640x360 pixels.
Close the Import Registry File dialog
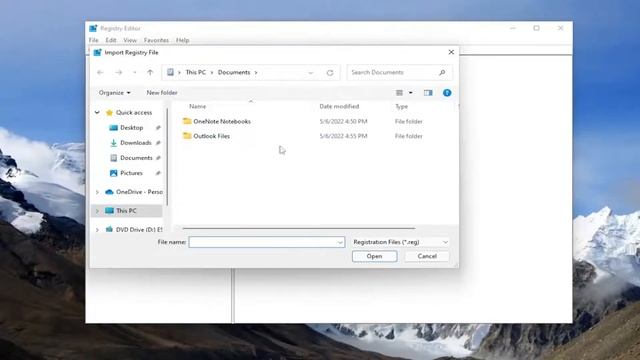tap(451, 52)
